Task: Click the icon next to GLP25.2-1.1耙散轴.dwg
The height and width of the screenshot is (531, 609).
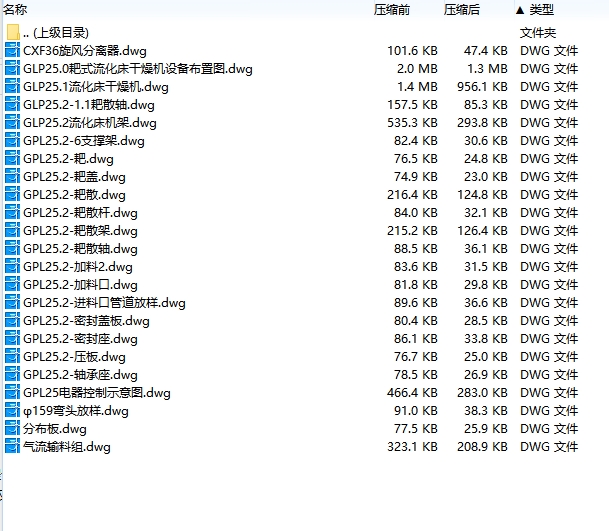Action: click(12, 104)
